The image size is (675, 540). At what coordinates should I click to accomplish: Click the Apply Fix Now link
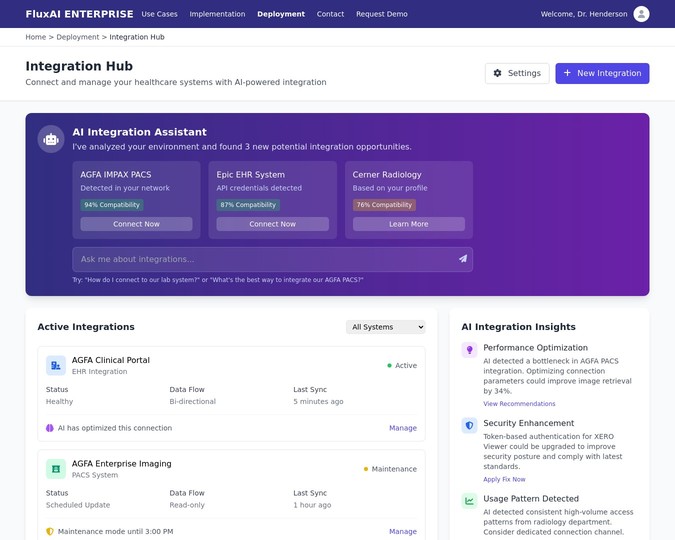[504, 479]
